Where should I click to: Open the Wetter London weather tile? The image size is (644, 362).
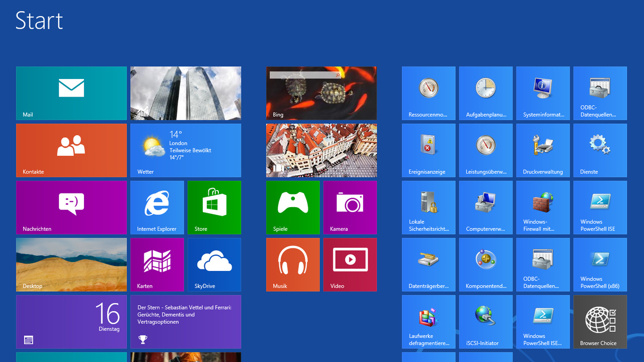click(x=186, y=150)
